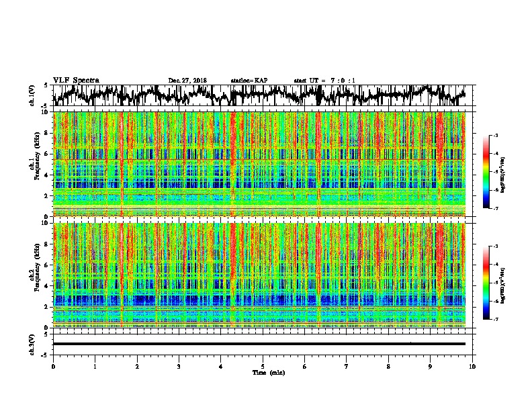Click the "-7" label on ch.2 color bar

click(495, 319)
